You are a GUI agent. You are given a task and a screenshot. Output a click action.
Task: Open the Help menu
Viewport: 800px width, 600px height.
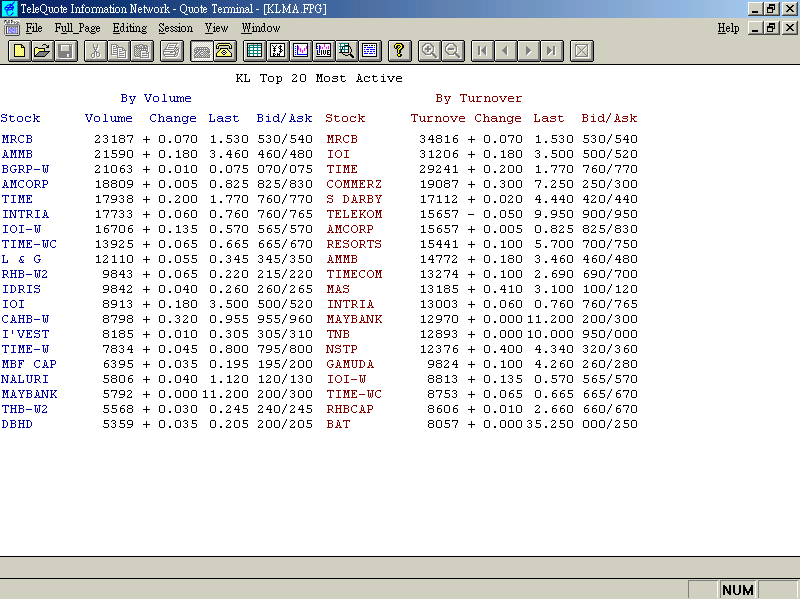728,28
